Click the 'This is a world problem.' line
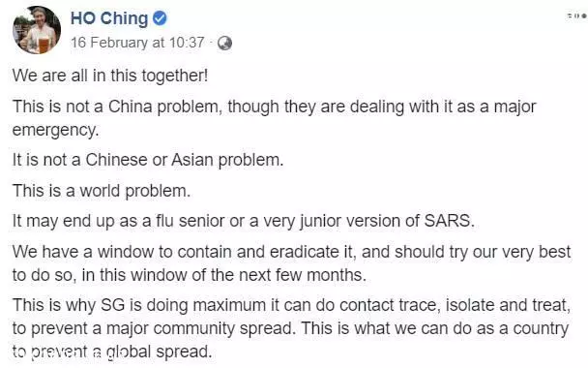The height and width of the screenshot is (368, 588). [102, 191]
